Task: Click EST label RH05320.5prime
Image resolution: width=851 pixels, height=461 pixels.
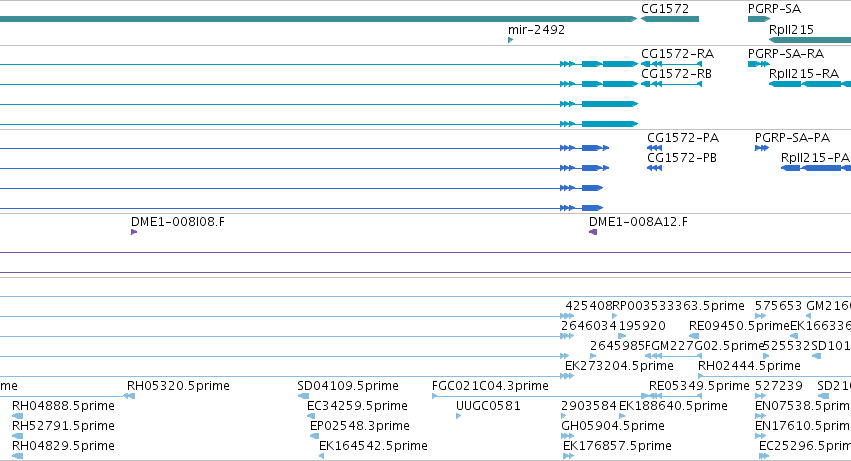Action: click(x=178, y=386)
